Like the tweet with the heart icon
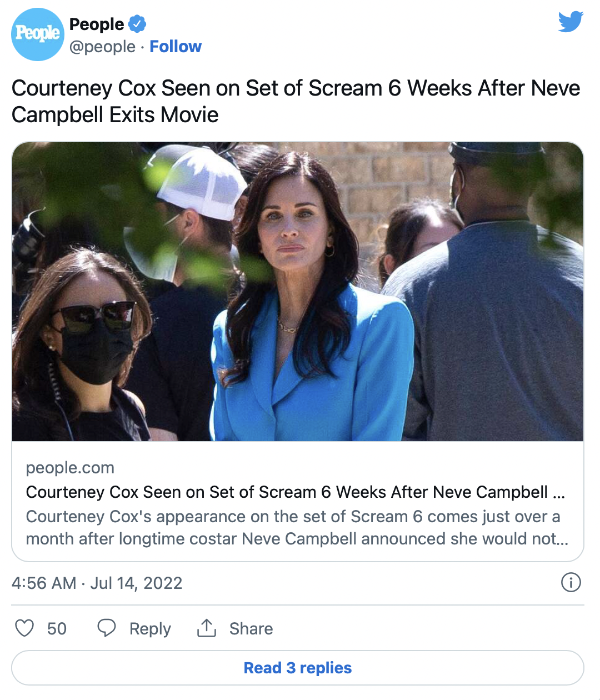 click(24, 628)
